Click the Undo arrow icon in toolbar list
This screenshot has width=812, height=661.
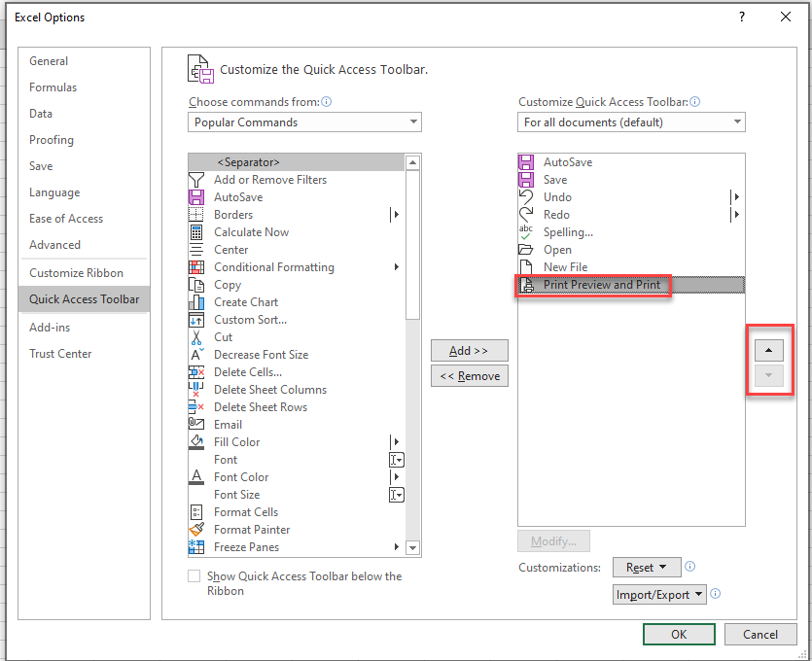coord(526,197)
